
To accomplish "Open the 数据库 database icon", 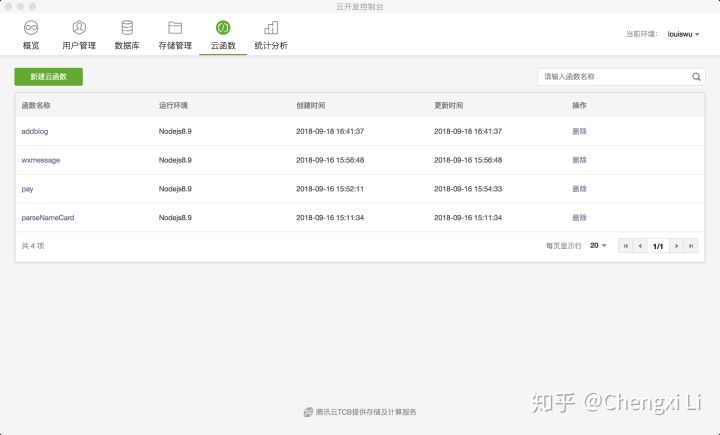I will tap(127, 28).
